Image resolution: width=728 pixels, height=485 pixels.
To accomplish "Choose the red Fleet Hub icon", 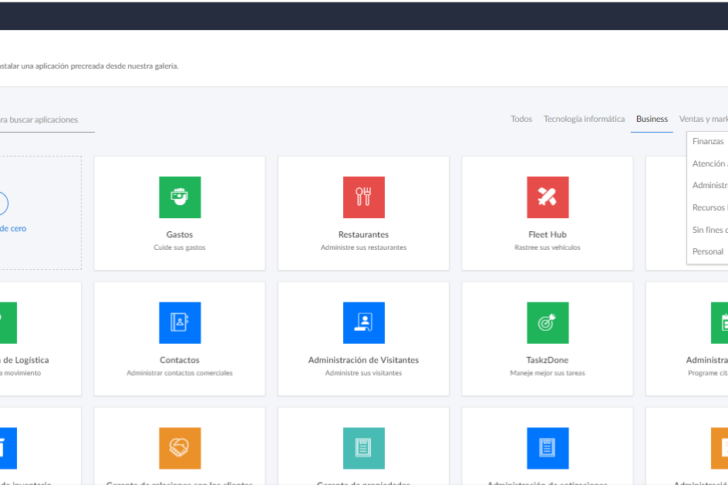I will tap(548, 197).
